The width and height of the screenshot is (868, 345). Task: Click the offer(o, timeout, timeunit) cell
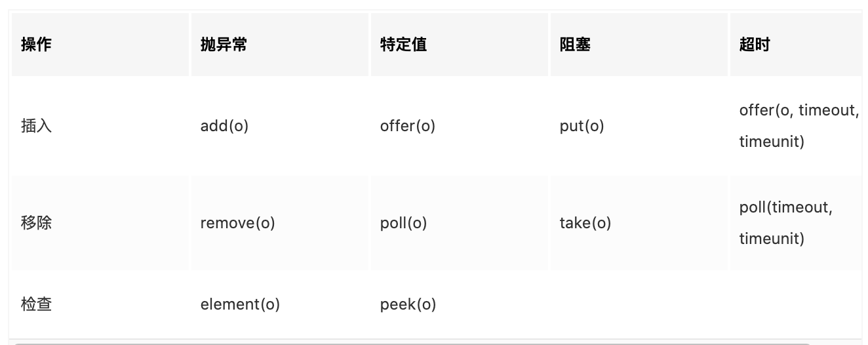799,126
